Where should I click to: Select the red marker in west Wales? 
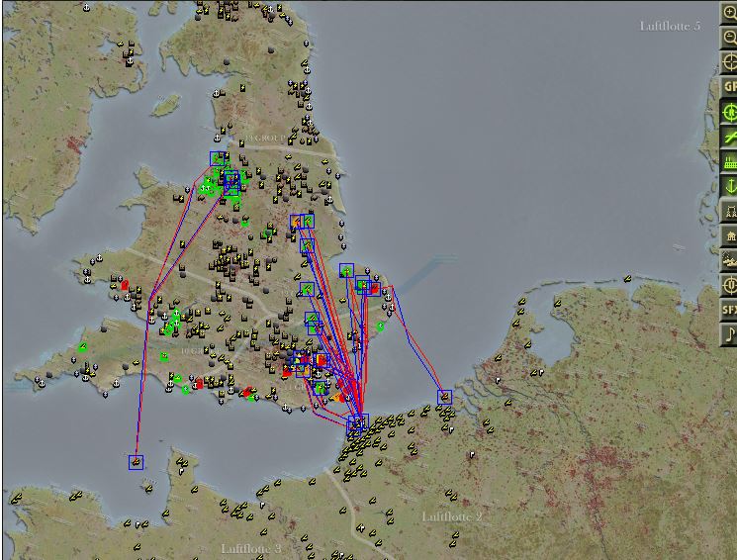125,285
